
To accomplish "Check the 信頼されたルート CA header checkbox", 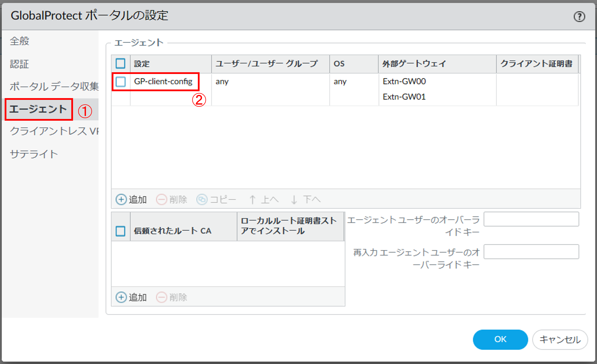I will pos(120,231).
